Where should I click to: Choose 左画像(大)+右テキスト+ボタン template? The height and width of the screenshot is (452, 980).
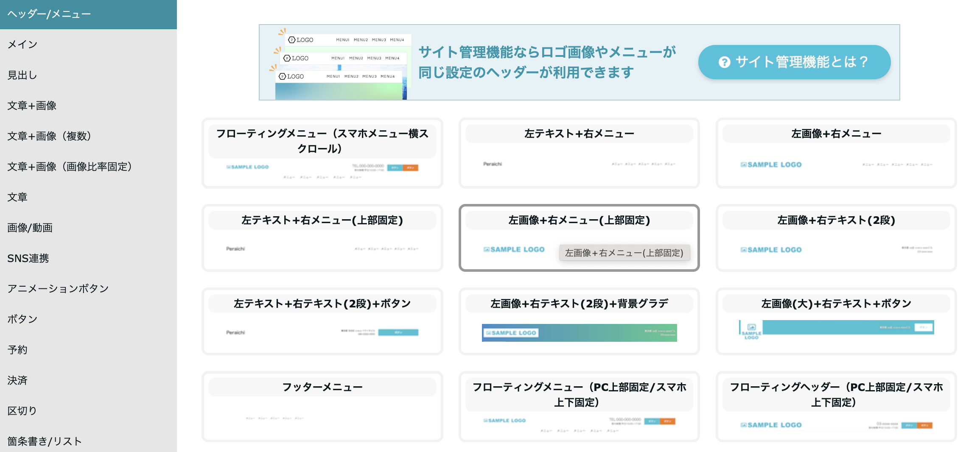tap(836, 321)
